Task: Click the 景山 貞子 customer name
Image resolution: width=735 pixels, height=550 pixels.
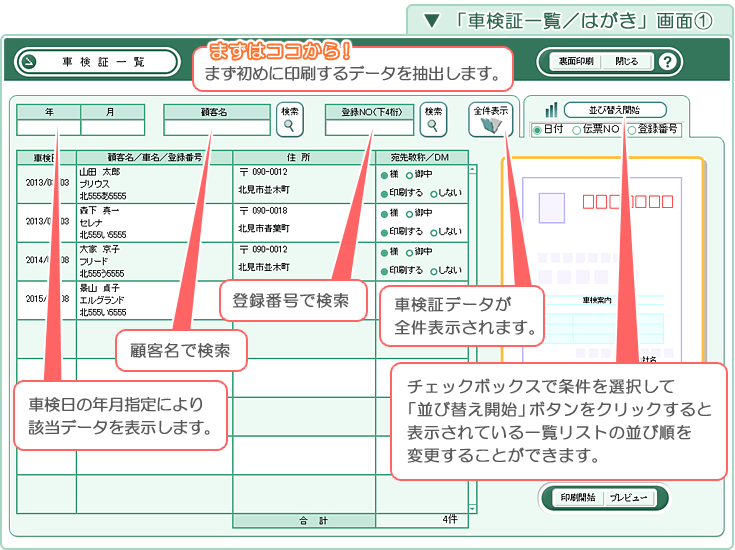Action: tap(99, 288)
